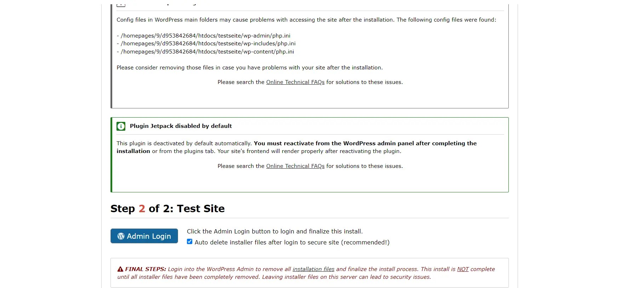
Task: Click the 'Click the Admin Login button' instruction text
Action: [275, 231]
